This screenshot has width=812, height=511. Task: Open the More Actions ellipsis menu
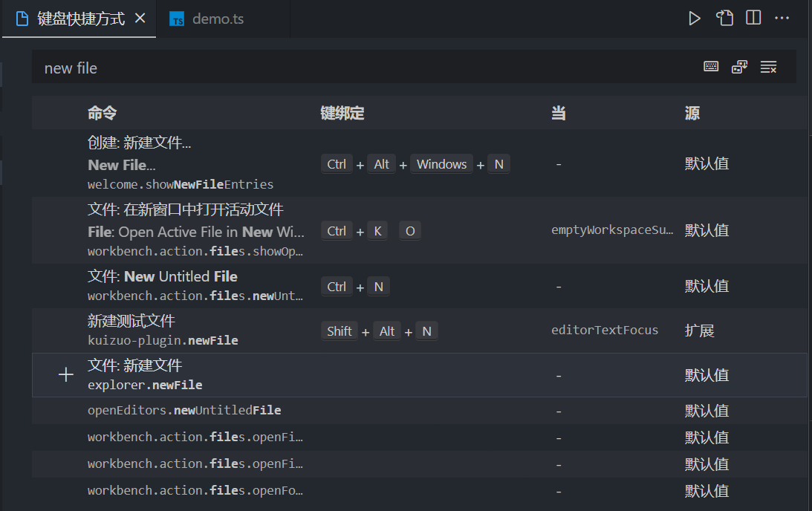click(782, 19)
